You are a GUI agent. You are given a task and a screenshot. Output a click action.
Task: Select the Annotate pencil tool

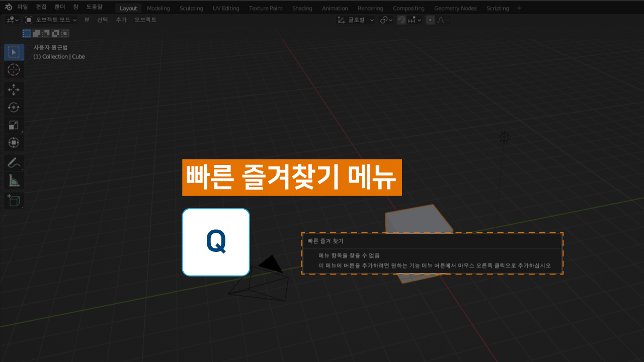point(14,163)
